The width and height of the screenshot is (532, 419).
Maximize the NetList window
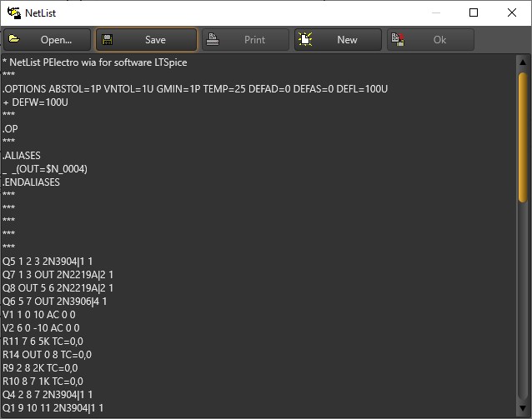pos(473,12)
